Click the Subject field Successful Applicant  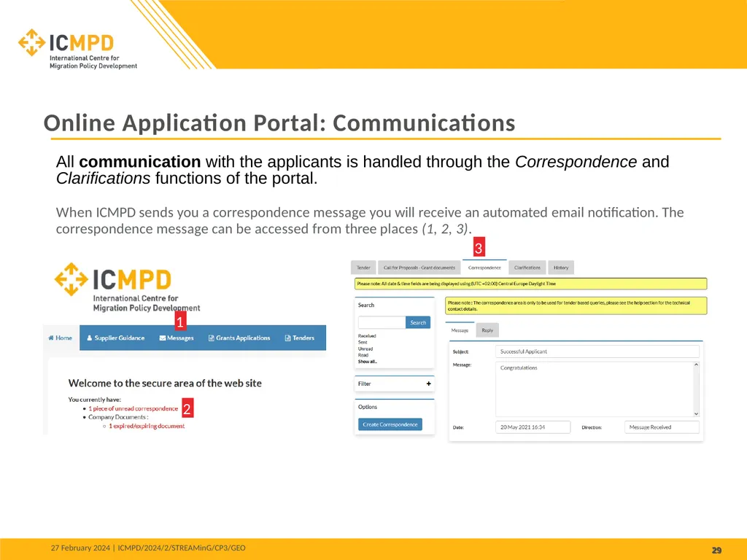pyautogui.click(x=597, y=351)
